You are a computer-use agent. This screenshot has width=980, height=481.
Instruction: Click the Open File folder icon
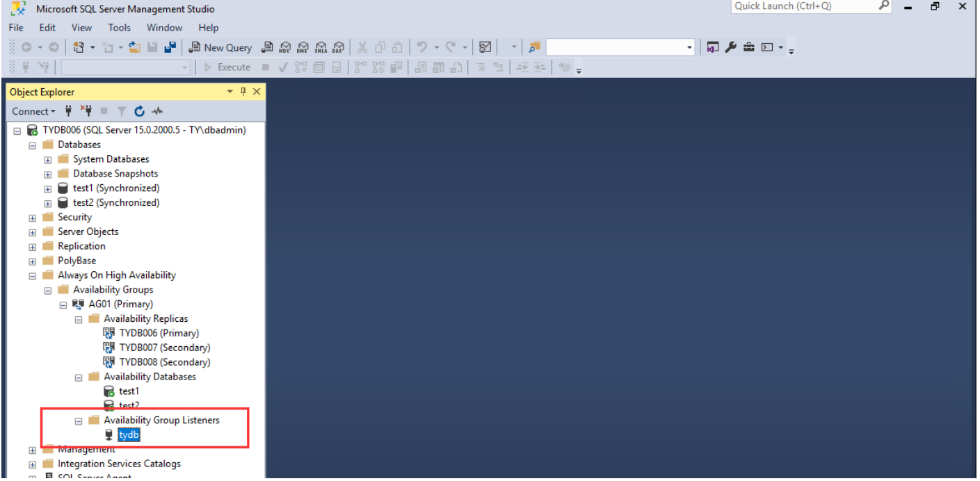[134, 47]
